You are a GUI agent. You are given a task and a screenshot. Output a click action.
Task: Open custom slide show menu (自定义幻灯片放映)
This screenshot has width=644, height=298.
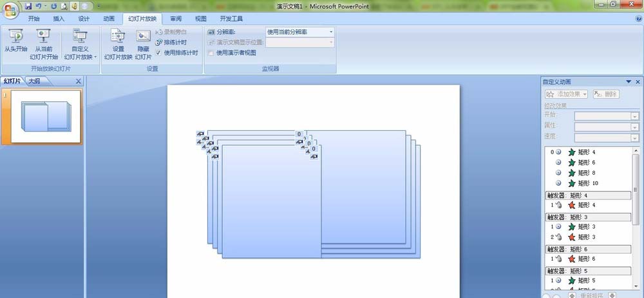pos(80,45)
